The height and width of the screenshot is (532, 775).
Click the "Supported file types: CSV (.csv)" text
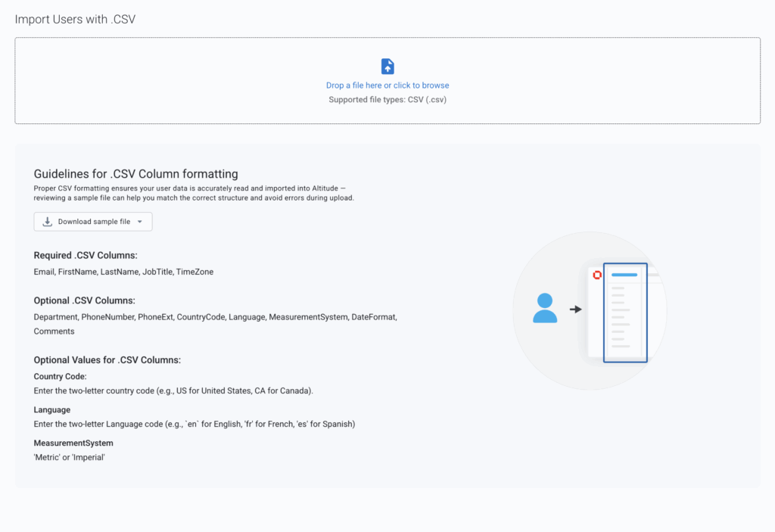click(387, 100)
